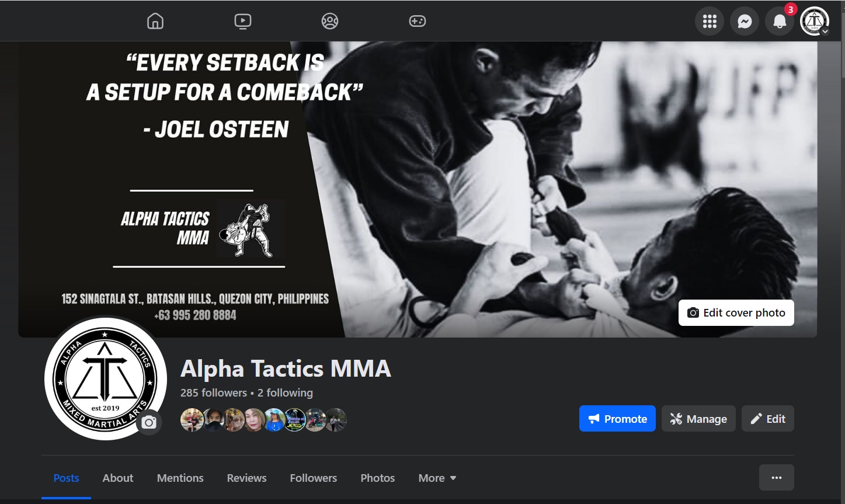Viewport: 845px width, 504px height.
Task: Click the Edit page button
Action: (x=768, y=419)
